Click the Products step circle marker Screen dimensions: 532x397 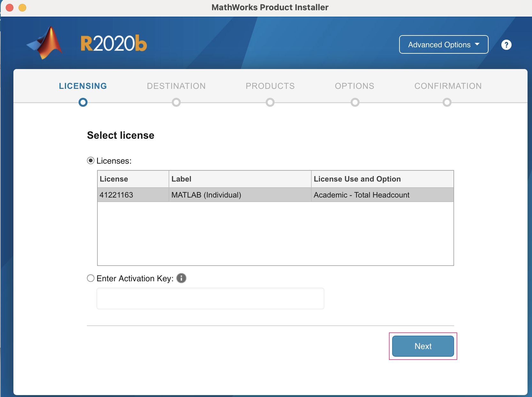tap(270, 102)
